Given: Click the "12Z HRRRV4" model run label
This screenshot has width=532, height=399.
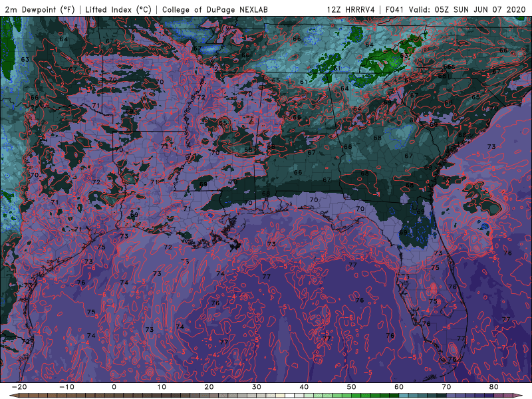Looking at the screenshot, I should [x=351, y=10].
